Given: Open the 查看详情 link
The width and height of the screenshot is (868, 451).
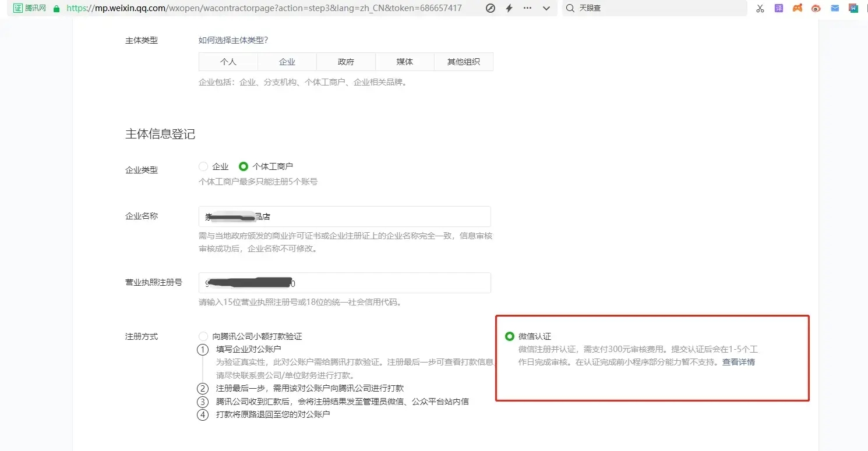Looking at the screenshot, I should pos(738,362).
